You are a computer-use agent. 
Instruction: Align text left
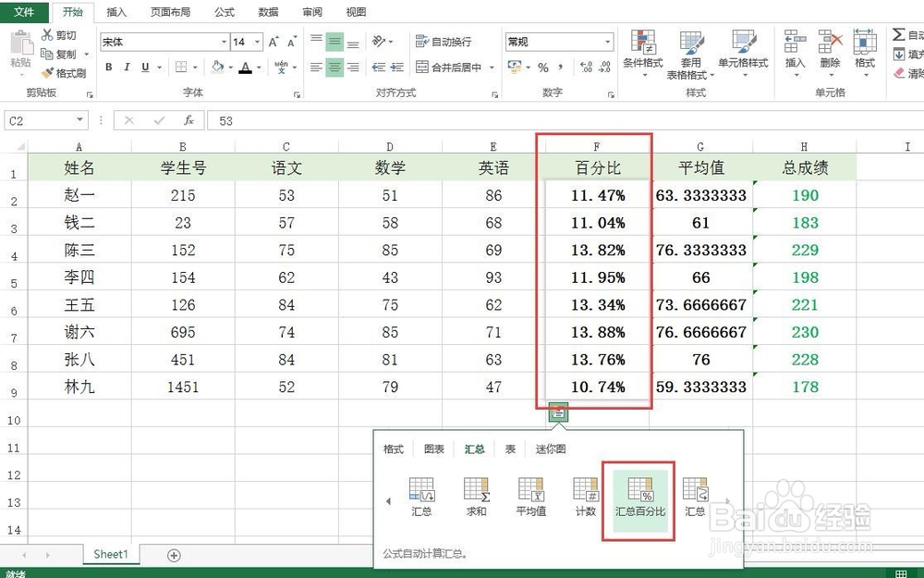point(316,68)
